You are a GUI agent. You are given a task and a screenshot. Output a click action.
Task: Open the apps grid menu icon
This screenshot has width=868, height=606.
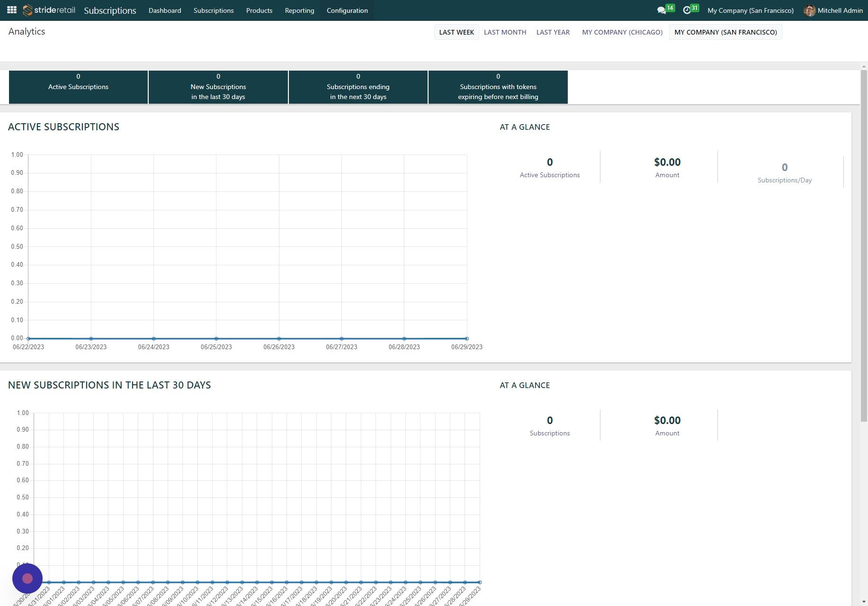pos(12,10)
